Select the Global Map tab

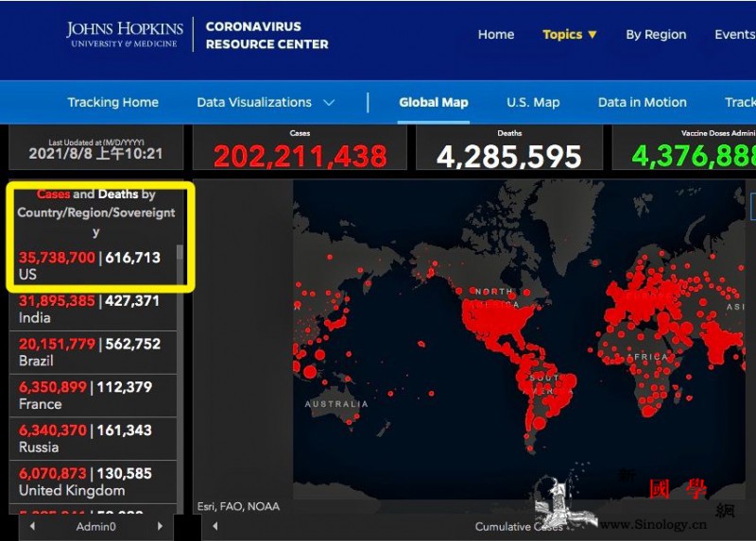[434, 102]
